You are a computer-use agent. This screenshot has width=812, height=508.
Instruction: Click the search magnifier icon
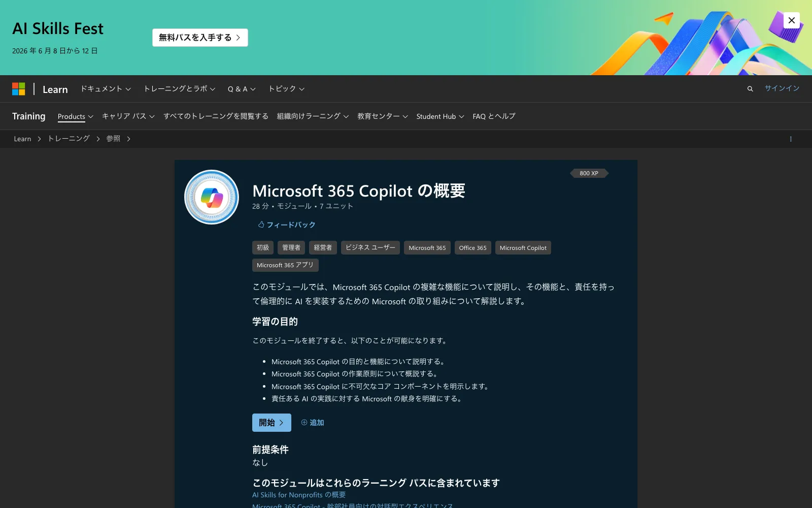click(750, 89)
